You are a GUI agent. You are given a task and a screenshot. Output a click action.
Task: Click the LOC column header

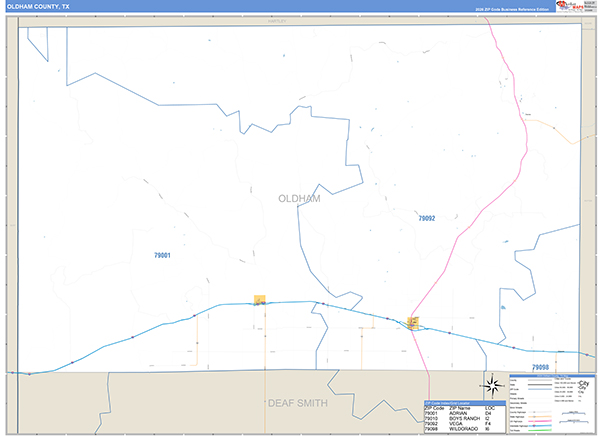click(x=490, y=408)
